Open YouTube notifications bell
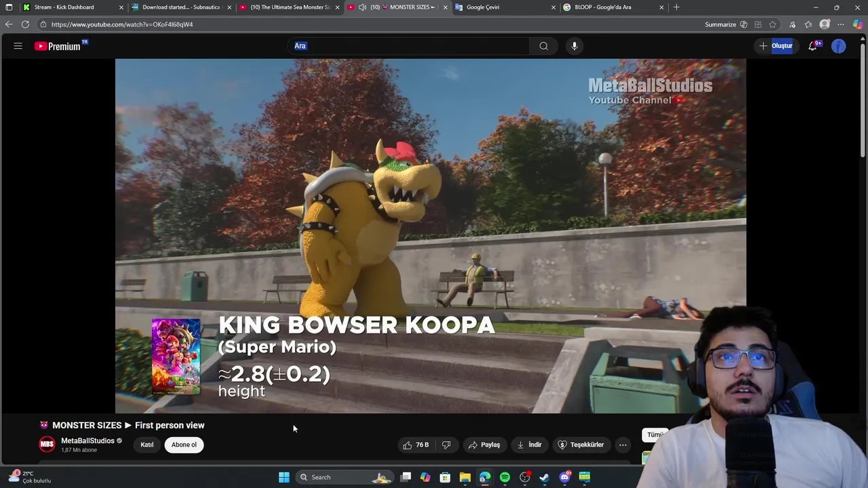Screen dimensions: 868x488 click(813, 46)
